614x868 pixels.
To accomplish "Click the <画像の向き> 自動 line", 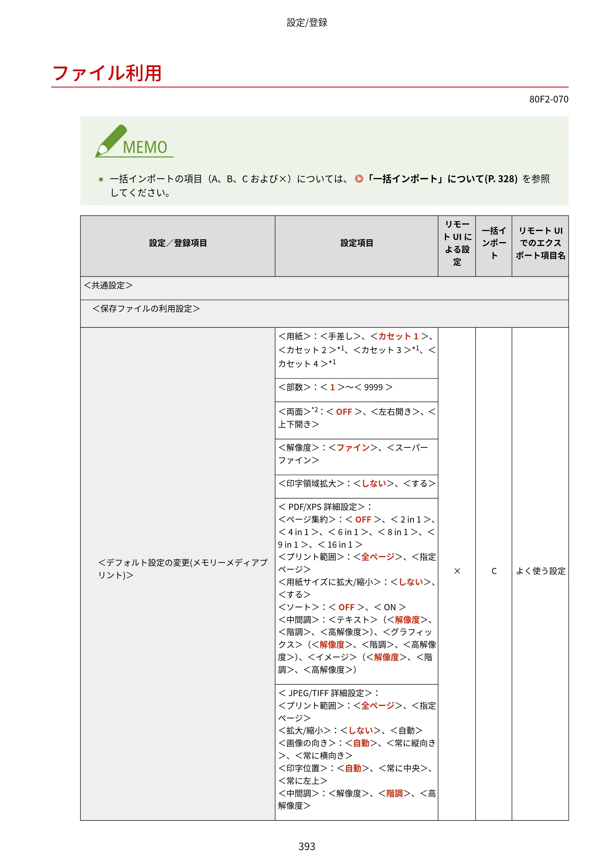I will pyautogui.click(x=356, y=743).
